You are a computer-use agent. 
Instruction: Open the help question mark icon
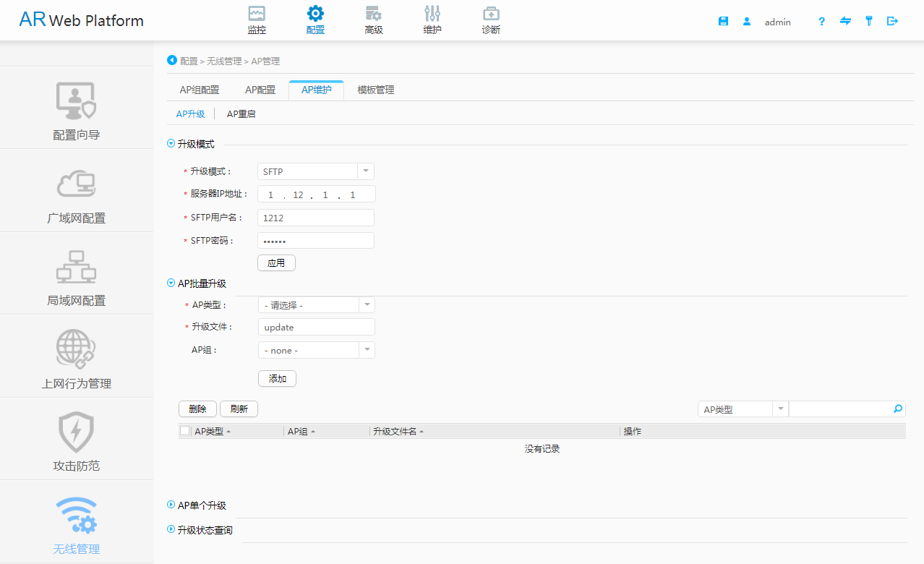coord(821,22)
